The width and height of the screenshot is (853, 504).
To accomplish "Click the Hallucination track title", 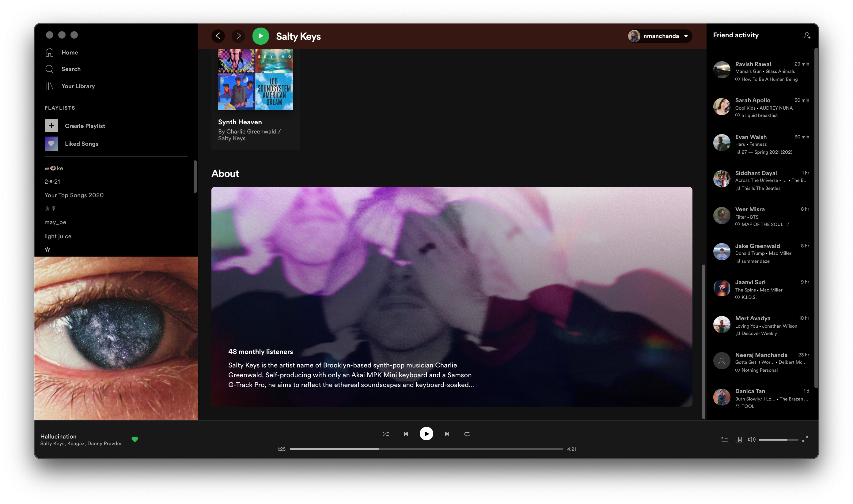I will 58,436.
